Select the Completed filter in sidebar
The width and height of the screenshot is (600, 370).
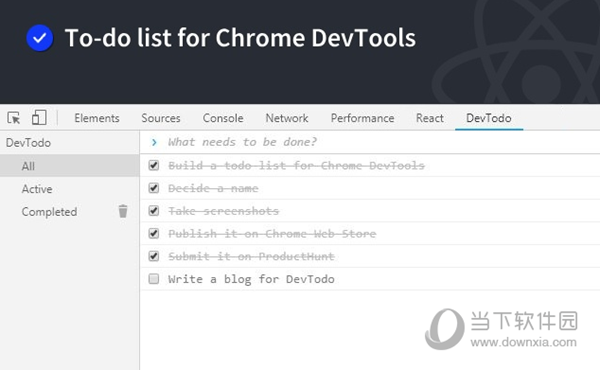point(49,212)
